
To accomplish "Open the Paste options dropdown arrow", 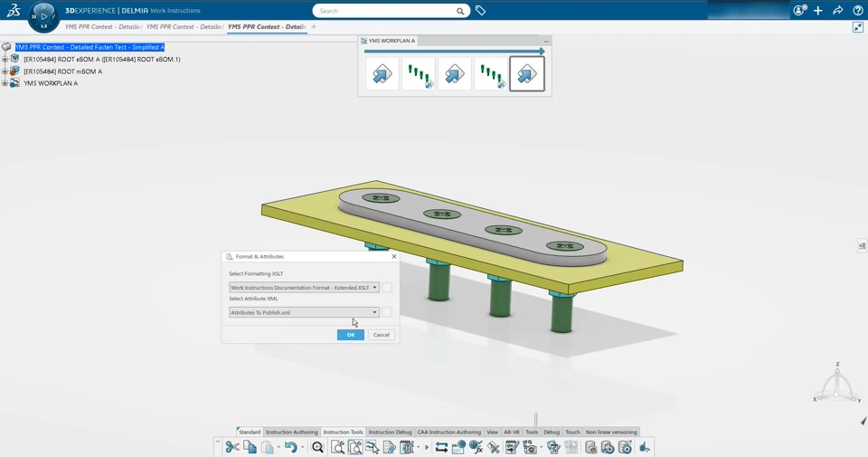I will click(x=278, y=448).
